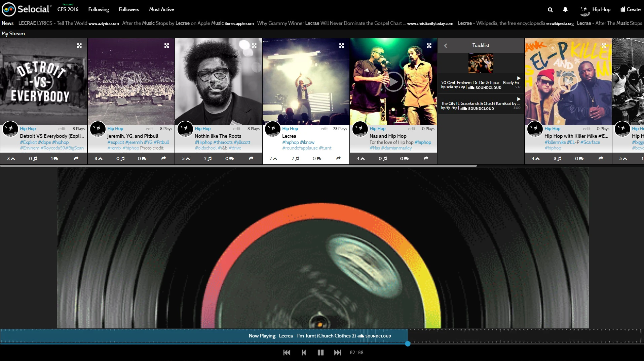Image resolution: width=644 pixels, height=361 pixels.
Task: Open the Lecrae Wikipedia news link
Action: 516,23
